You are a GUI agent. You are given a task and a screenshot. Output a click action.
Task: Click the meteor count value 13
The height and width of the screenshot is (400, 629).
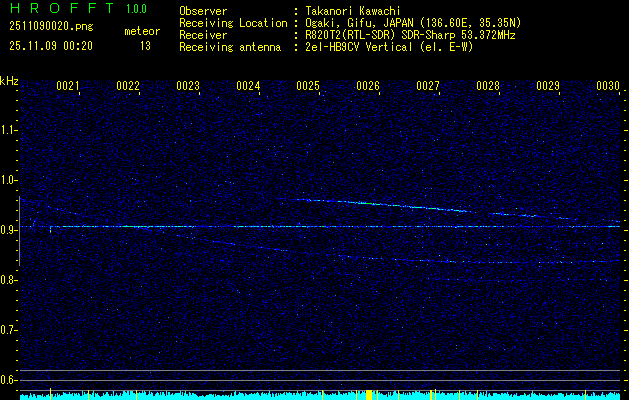pyautogui.click(x=145, y=45)
